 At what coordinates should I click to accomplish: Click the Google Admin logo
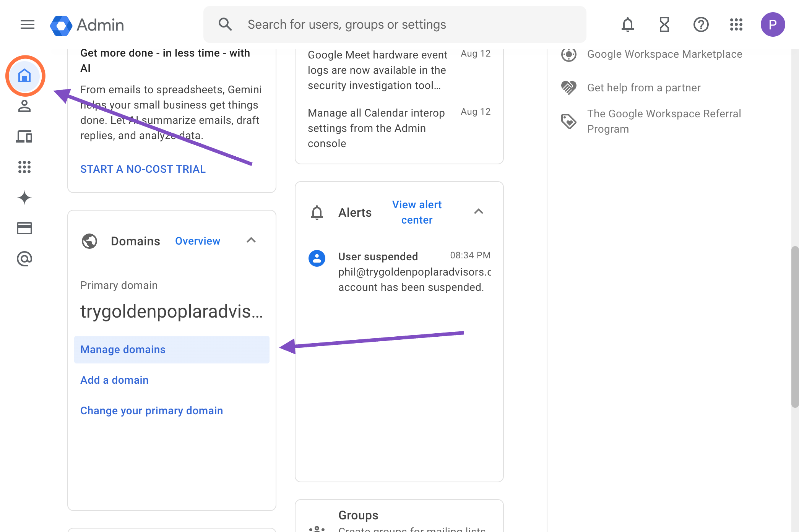coord(87,25)
